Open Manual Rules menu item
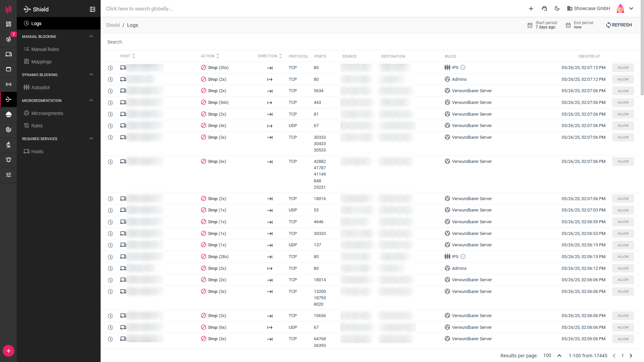This screenshot has height=362, width=644. click(x=45, y=49)
